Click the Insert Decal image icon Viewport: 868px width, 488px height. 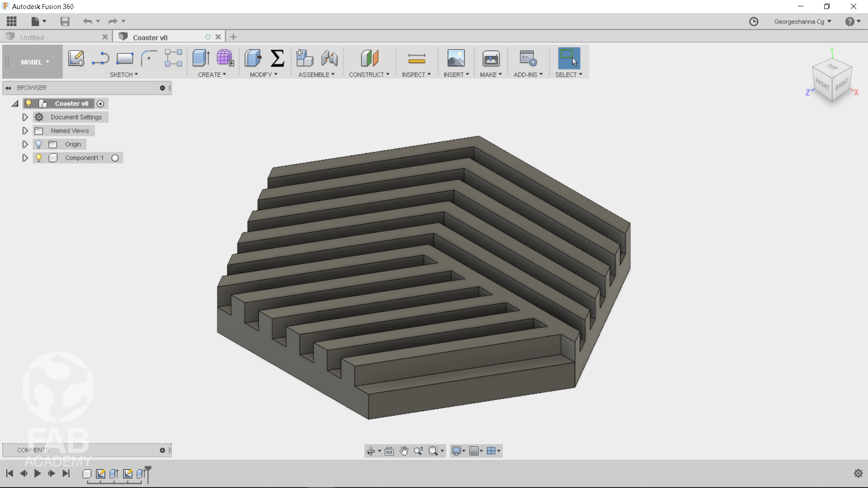(x=456, y=58)
